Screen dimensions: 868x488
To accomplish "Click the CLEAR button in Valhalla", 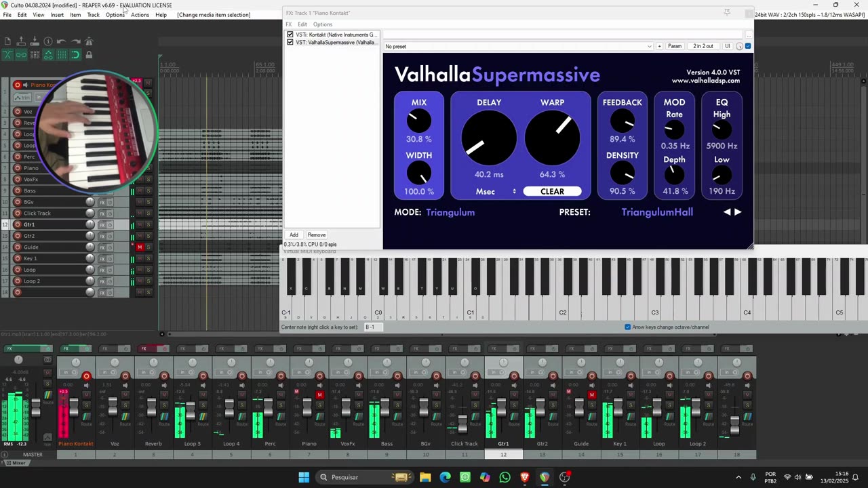I will click(552, 191).
